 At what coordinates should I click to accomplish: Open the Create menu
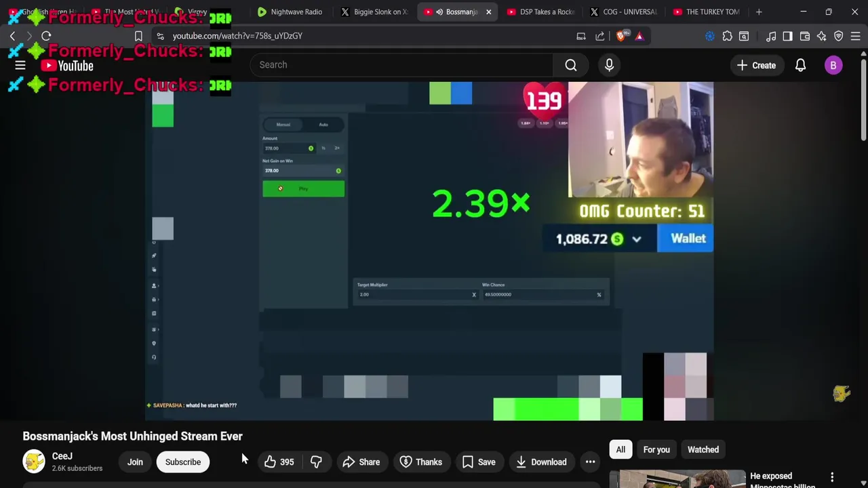[756, 65]
